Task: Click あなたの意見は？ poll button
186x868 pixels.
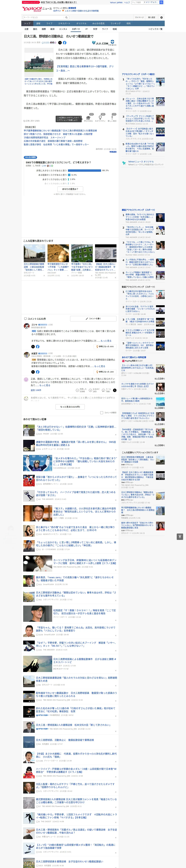Action: (x=70, y=189)
